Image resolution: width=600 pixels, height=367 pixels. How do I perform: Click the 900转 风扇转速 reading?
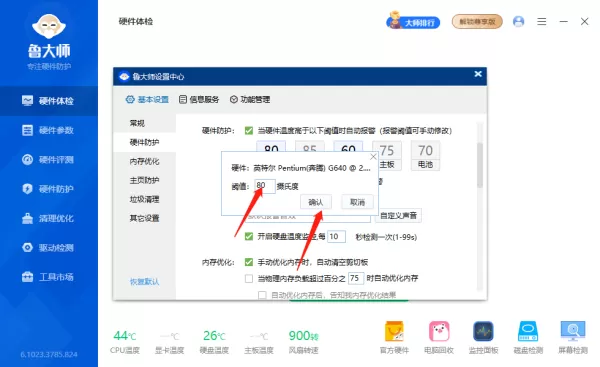(303, 342)
